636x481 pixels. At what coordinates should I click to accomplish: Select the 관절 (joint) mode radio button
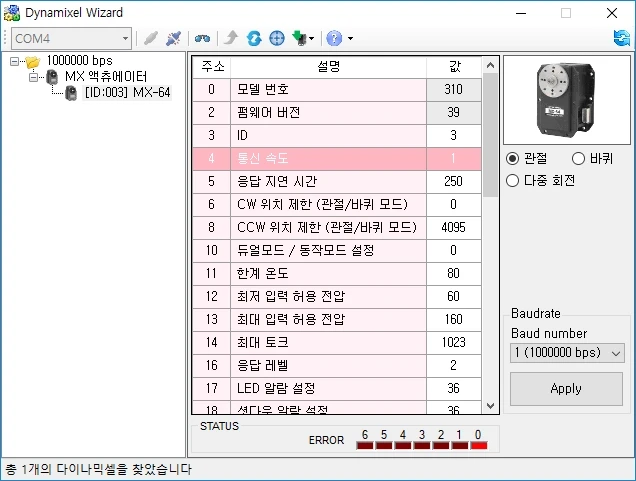tap(513, 159)
